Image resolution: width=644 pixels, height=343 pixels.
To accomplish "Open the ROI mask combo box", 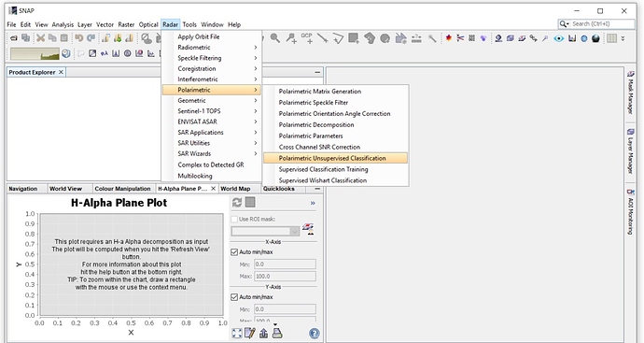I will [265, 232].
